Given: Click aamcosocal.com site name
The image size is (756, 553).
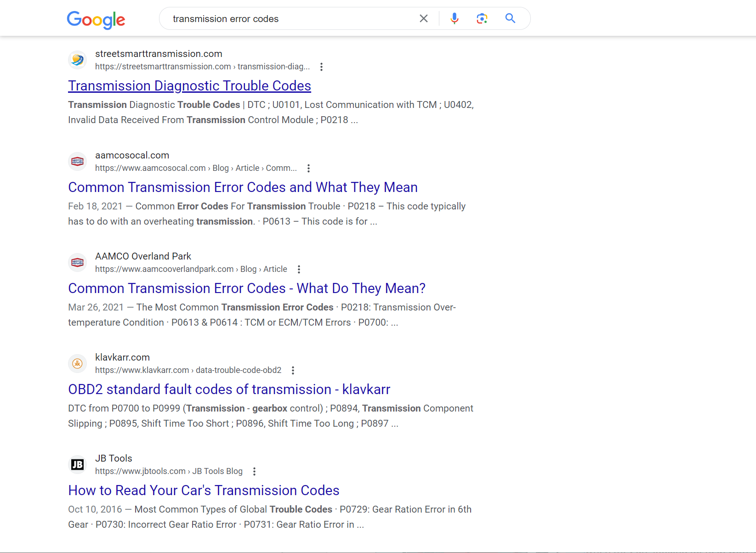Looking at the screenshot, I should point(132,155).
